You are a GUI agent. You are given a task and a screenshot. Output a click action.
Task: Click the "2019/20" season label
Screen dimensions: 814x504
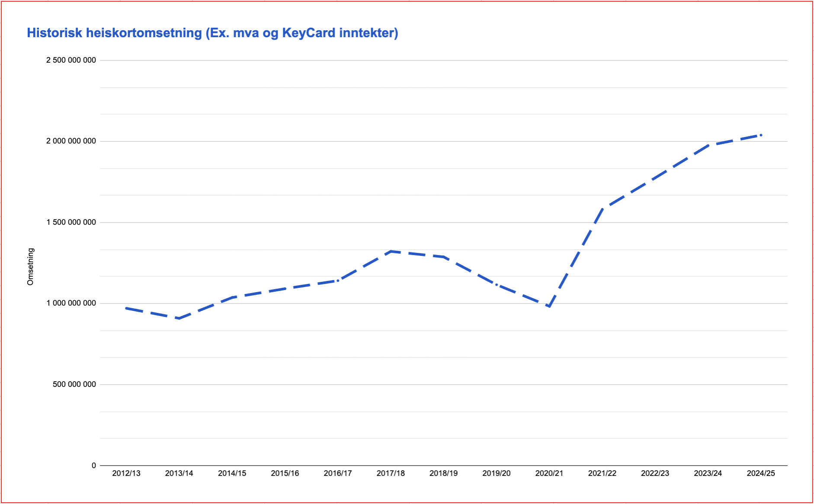[x=497, y=473]
